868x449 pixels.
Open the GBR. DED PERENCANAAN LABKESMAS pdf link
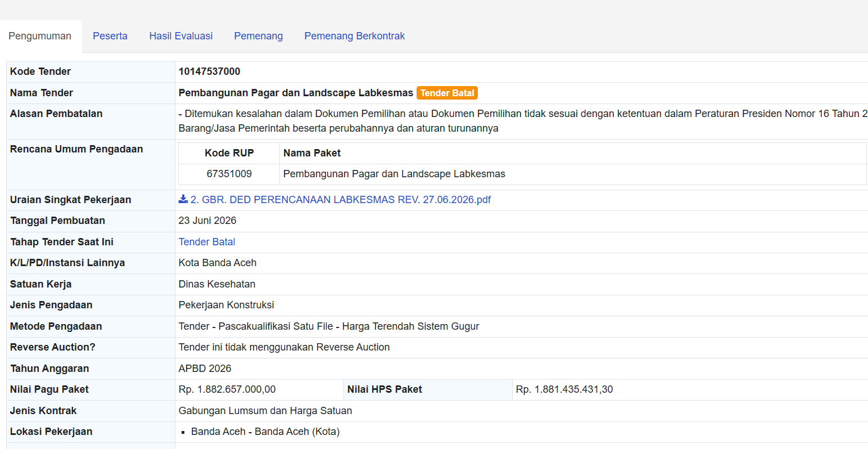pos(341,200)
